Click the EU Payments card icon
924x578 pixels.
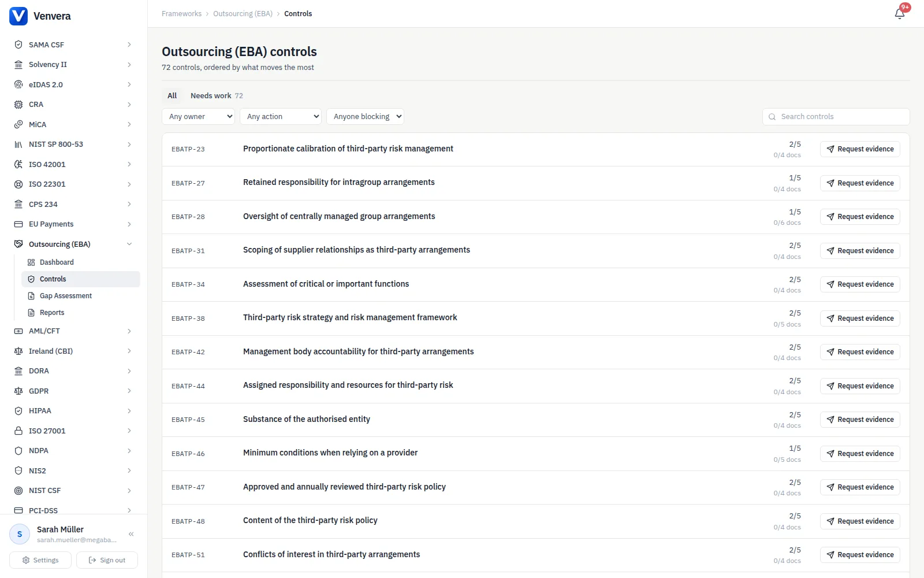coord(18,224)
